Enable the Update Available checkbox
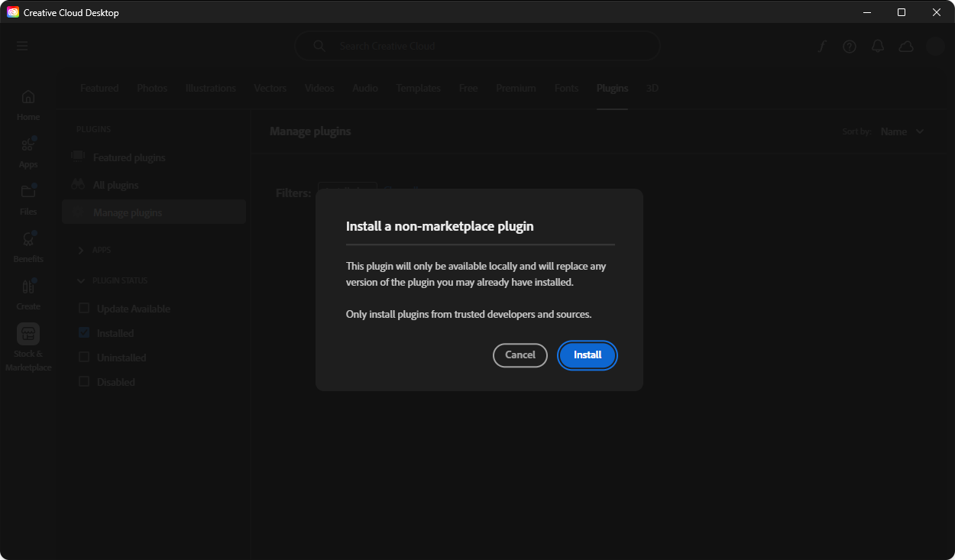The image size is (955, 560). pyautogui.click(x=84, y=309)
